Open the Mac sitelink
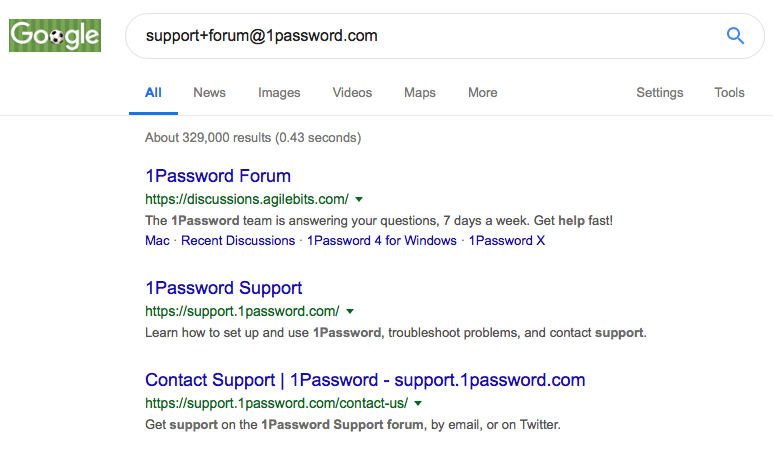The width and height of the screenshot is (773, 463). coord(157,241)
